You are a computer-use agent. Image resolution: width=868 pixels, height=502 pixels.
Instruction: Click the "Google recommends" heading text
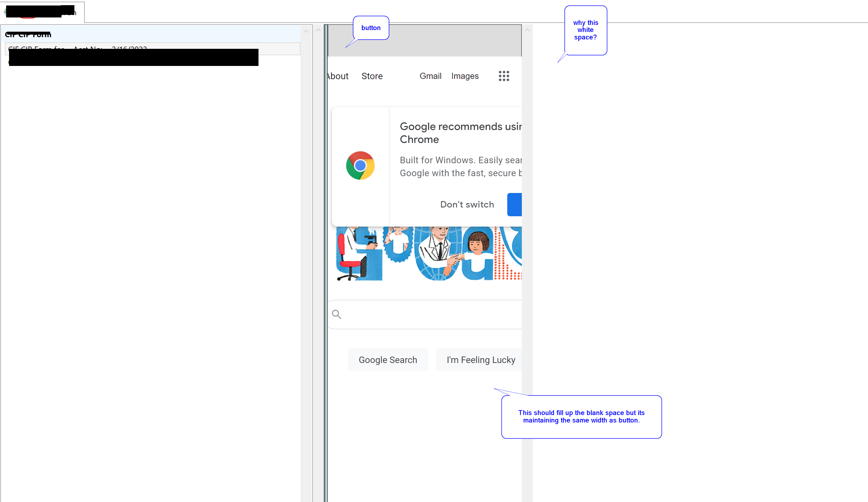tap(460, 133)
